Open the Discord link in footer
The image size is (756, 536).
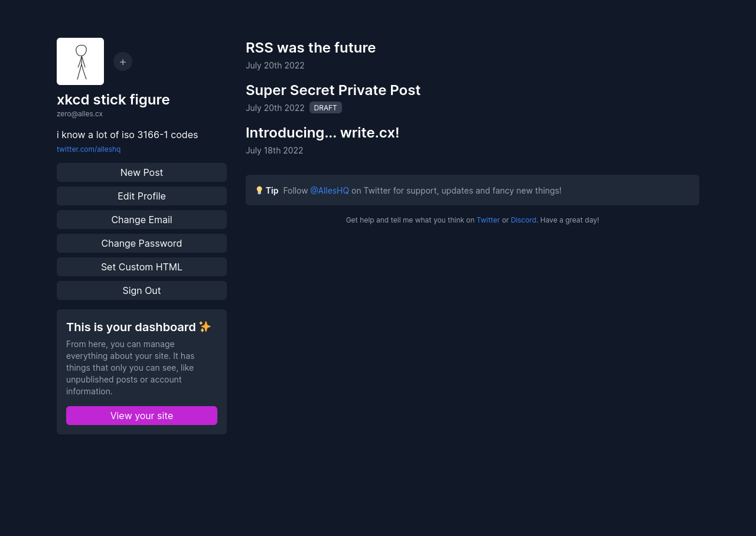(523, 220)
